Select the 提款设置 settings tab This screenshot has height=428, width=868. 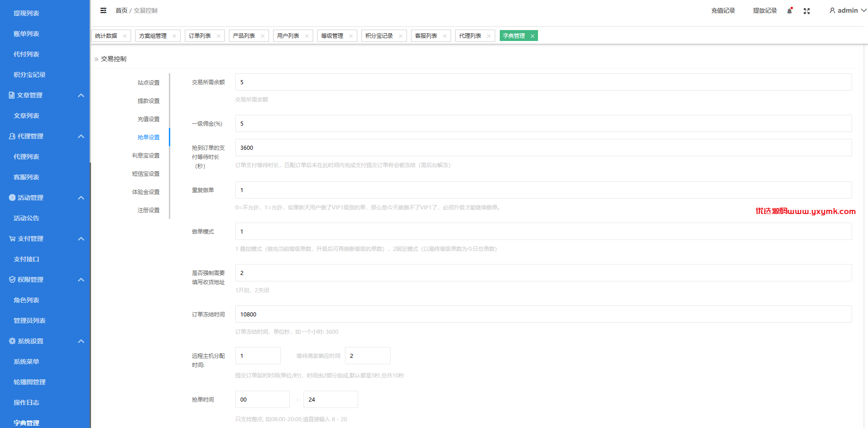pos(148,101)
